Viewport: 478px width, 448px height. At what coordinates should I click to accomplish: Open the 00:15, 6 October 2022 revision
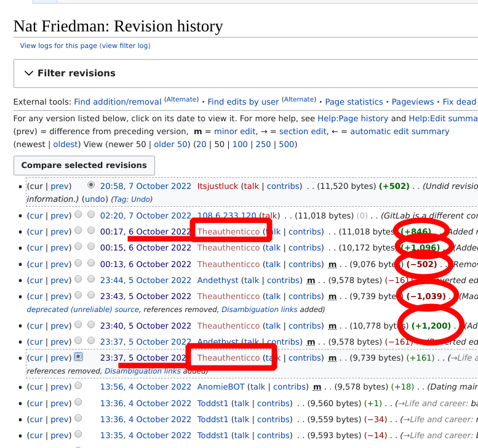coord(146,248)
